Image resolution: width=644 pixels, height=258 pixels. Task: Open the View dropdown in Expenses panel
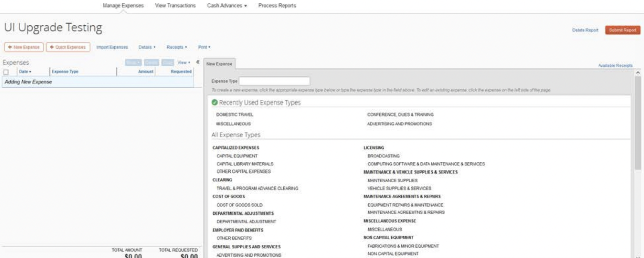(x=183, y=63)
